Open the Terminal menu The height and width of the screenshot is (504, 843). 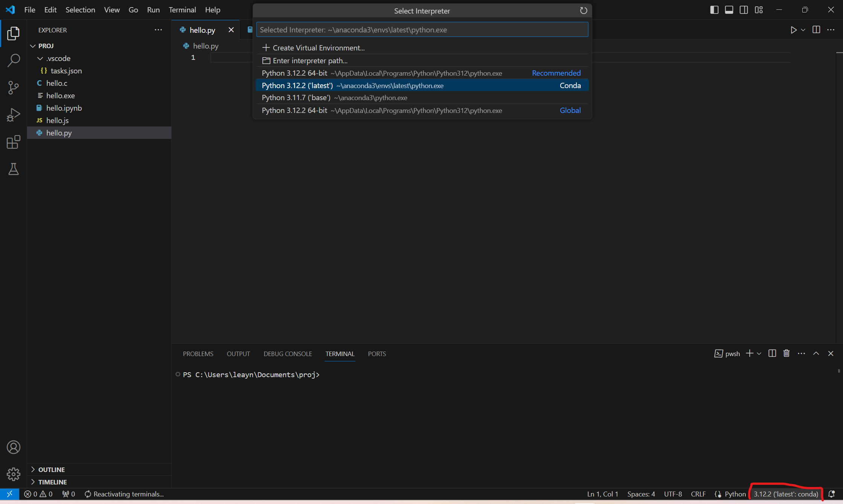tap(182, 10)
